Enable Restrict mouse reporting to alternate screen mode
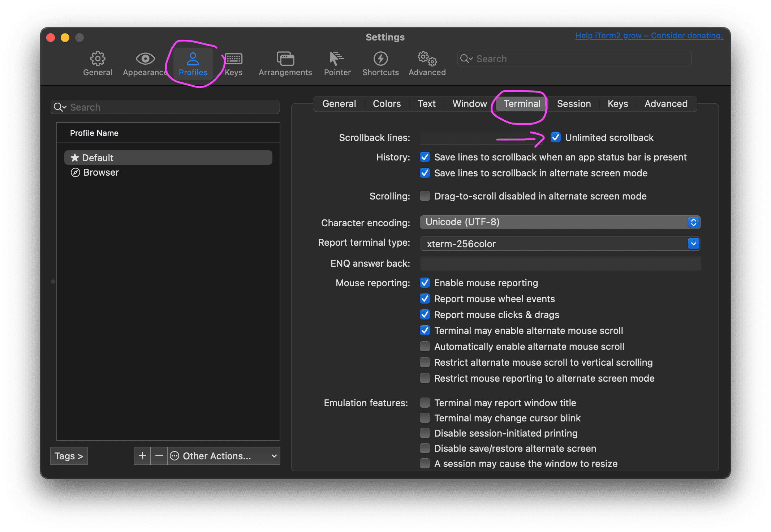771x532 pixels. 425,378
